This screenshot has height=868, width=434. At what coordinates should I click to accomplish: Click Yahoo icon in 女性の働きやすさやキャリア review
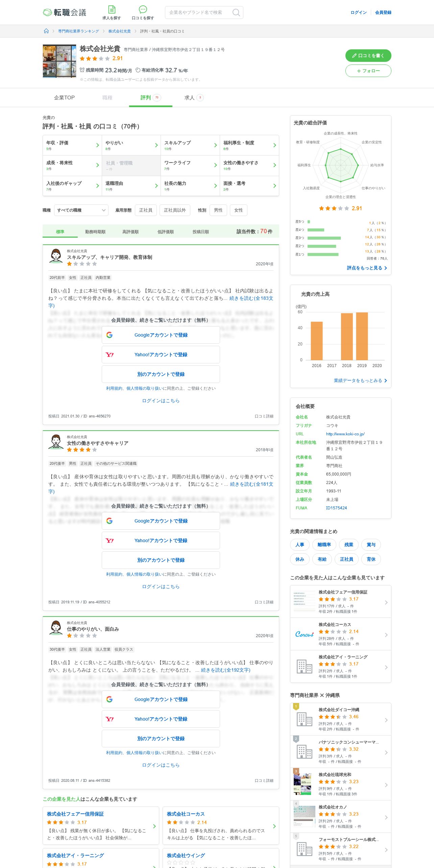pyautogui.click(x=110, y=540)
